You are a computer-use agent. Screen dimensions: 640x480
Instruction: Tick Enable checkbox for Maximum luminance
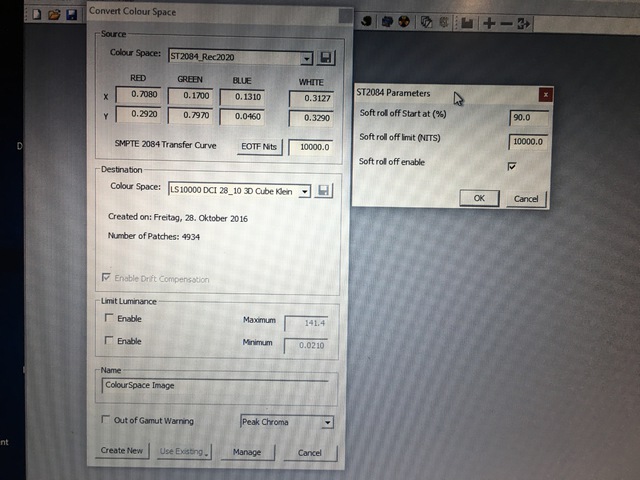coord(109,318)
